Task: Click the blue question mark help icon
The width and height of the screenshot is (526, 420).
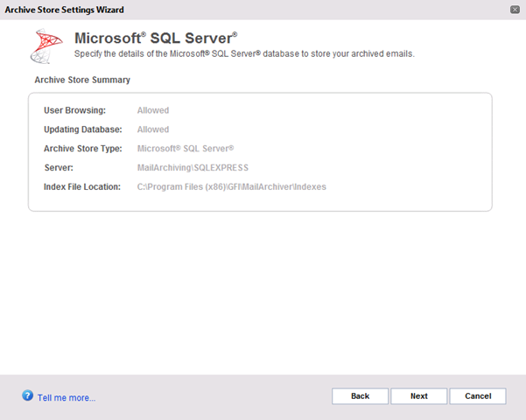Action: coord(27,395)
